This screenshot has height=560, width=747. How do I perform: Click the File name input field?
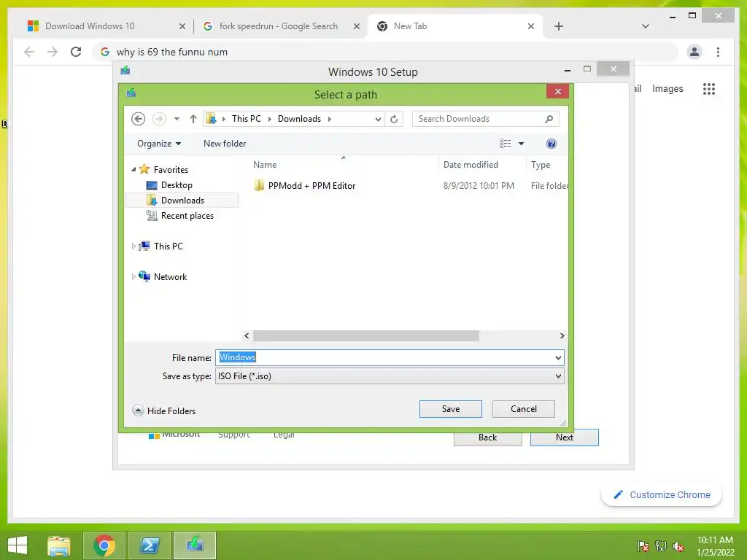384,357
